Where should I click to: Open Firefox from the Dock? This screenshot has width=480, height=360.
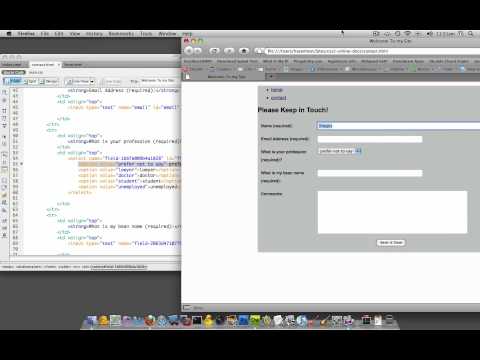[x=150, y=321]
